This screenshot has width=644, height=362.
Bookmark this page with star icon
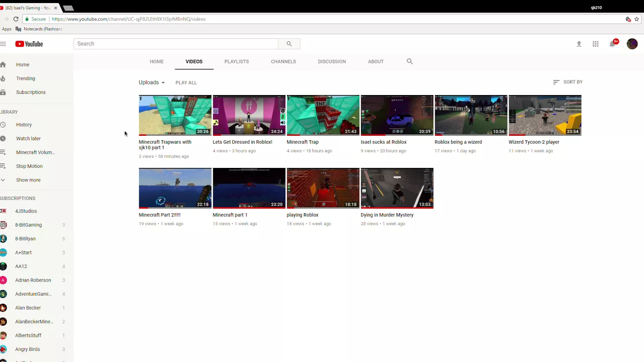pyautogui.click(x=637, y=19)
